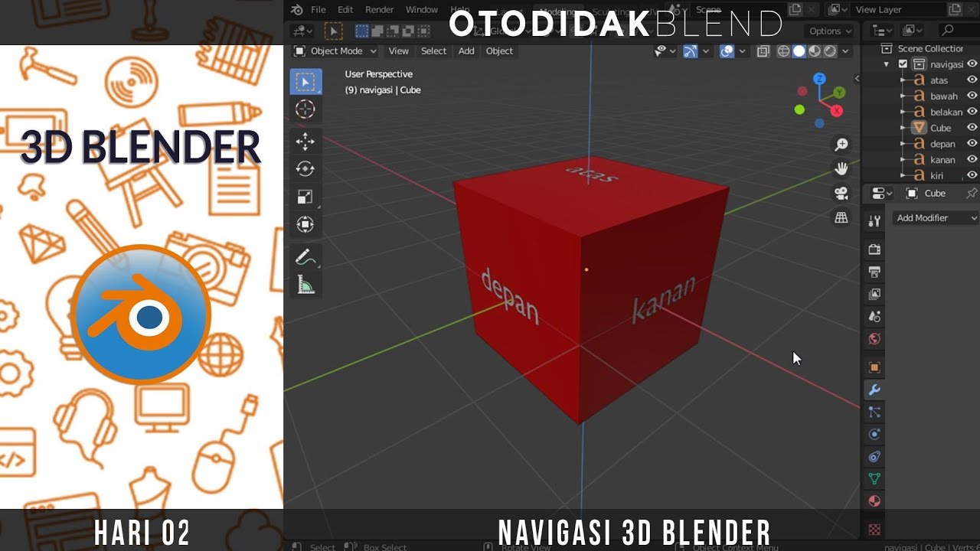Switch to solid viewport shading
The height and width of the screenshot is (551, 980).
click(799, 51)
